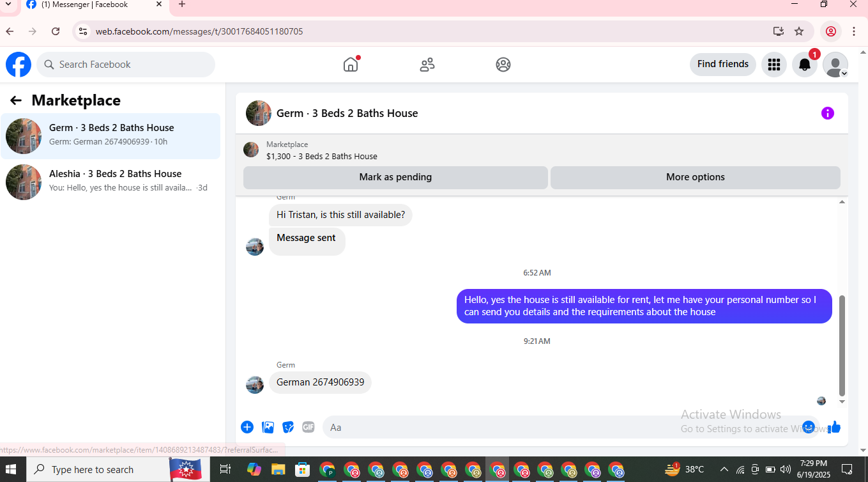Click the chat scrollbar thumb
The width and height of the screenshot is (868, 482).
coord(842,345)
